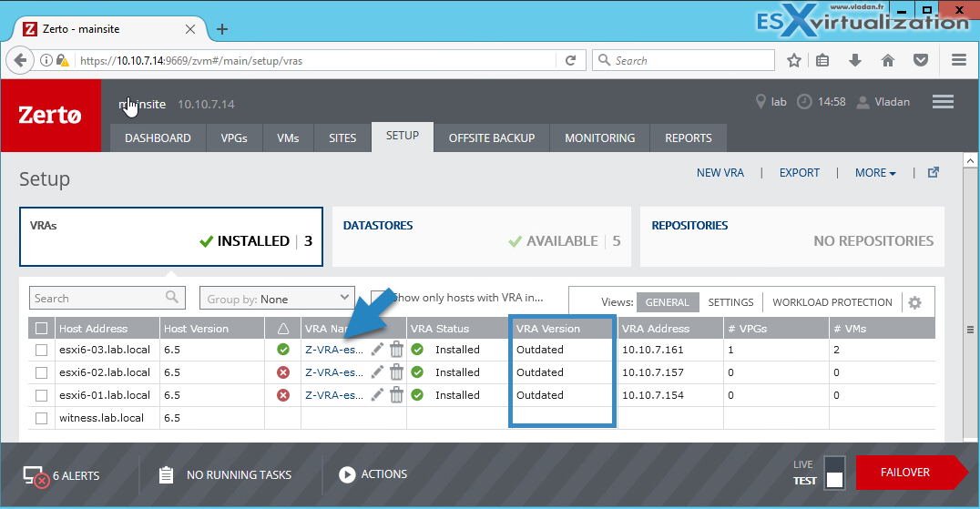Go back with the browser back arrow
Screen dimensions: 980x509
coord(20,61)
